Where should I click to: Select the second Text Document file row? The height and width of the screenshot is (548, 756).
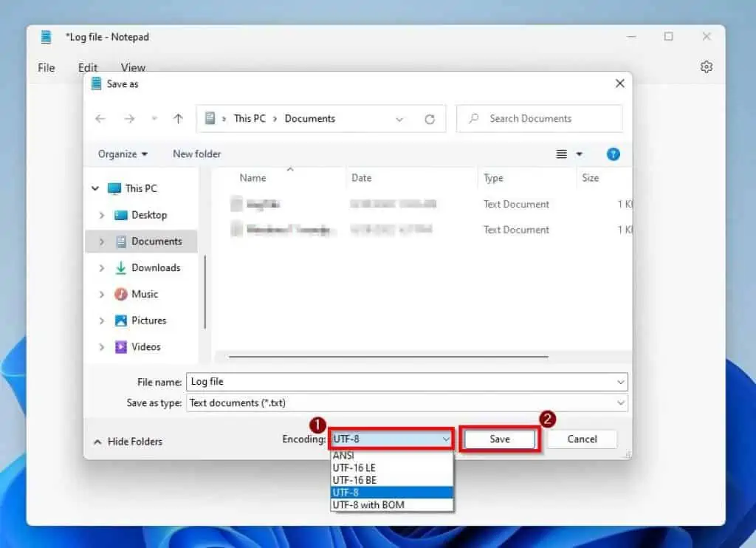(430, 230)
